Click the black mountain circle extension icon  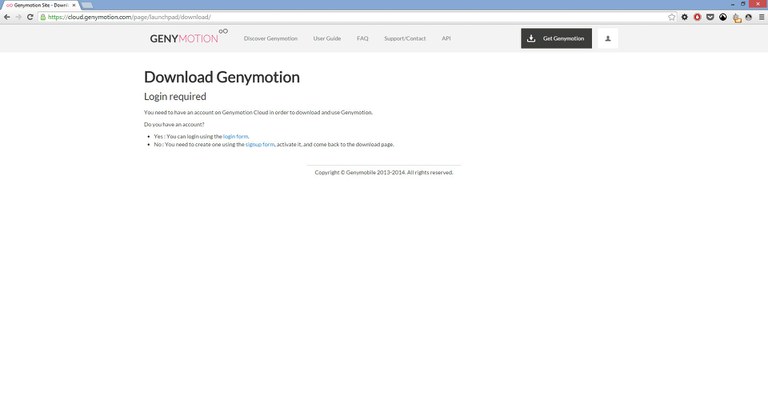tap(723, 17)
